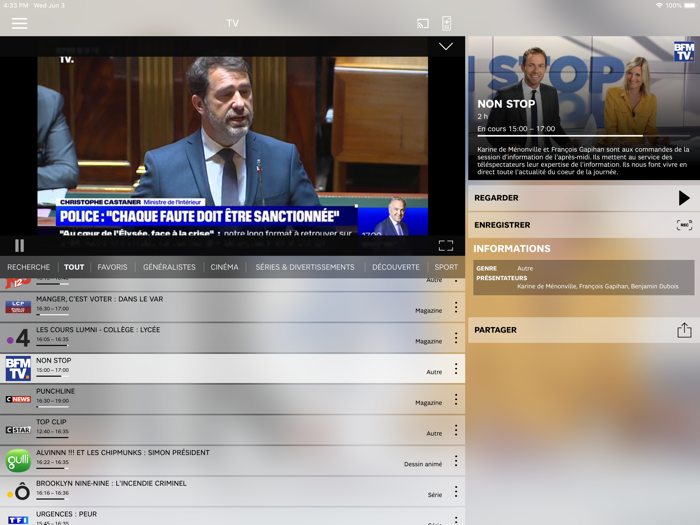
Task: Select Urgences : Peur program title
Action: [x=67, y=514]
